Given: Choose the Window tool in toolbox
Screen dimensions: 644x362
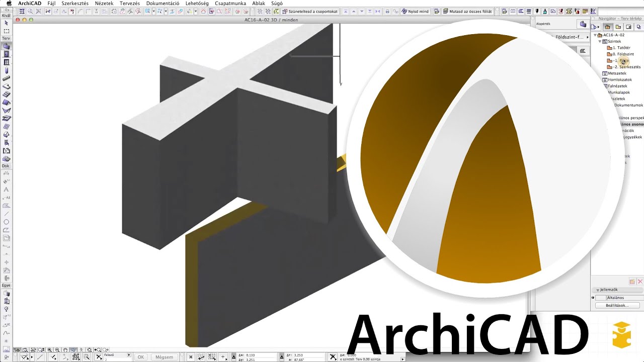Looking at the screenshot, I should (x=7, y=62).
